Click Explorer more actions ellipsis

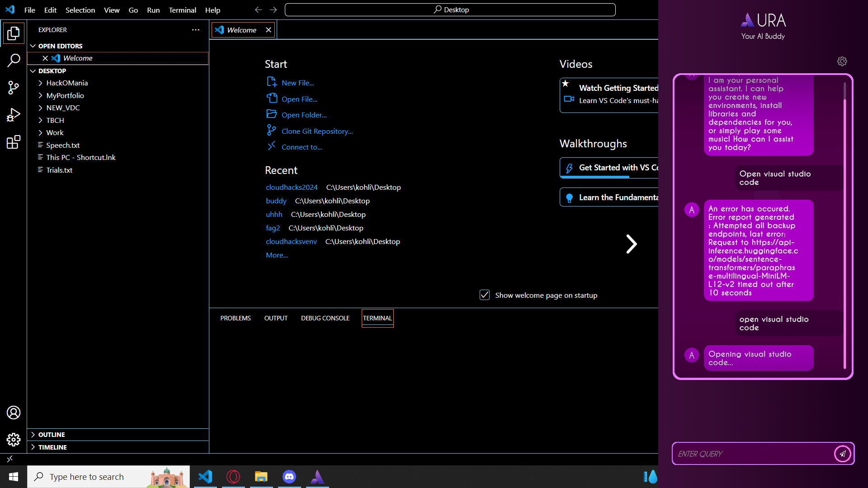195,30
